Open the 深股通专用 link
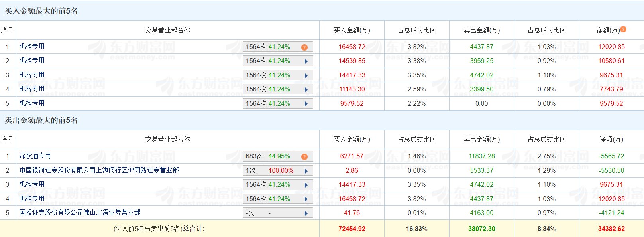The height and width of the screenshot is (237, 644). click(x=35, y=156)
